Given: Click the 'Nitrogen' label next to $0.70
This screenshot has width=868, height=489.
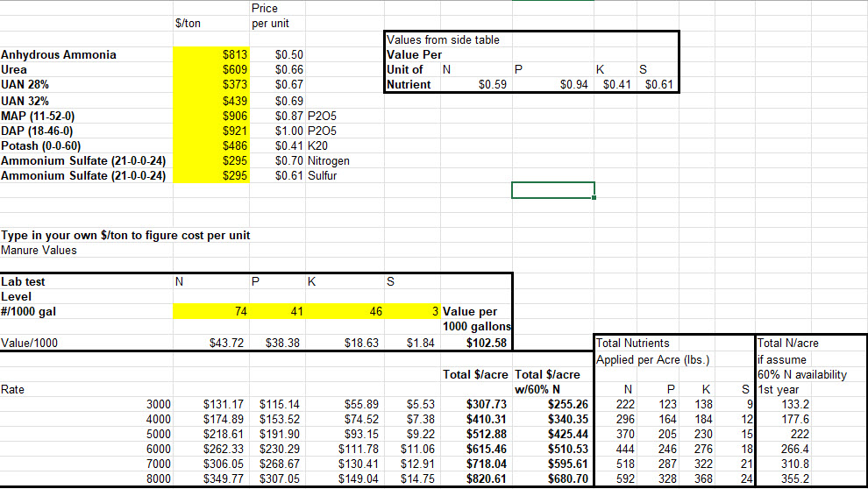Looking at the screenshot, I should (329, 160).
